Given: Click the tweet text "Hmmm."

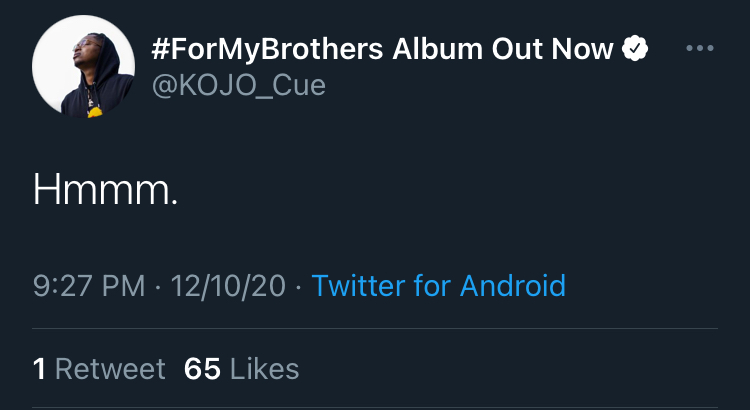Looking at the screenshot, I should coord(105,189).
